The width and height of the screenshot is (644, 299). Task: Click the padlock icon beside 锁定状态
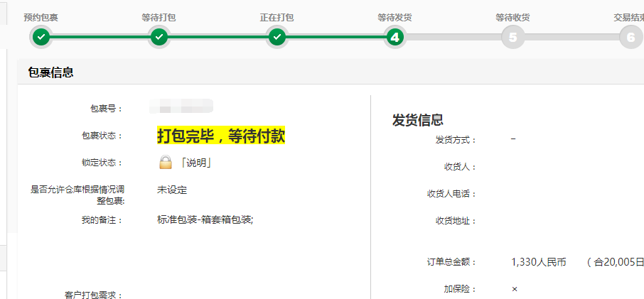[x=166, y=163]
